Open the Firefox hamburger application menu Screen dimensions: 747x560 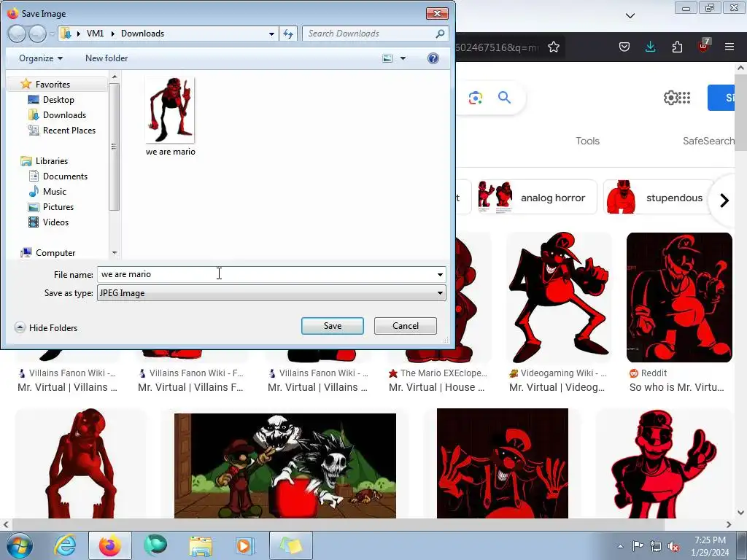tap(729, 47)
